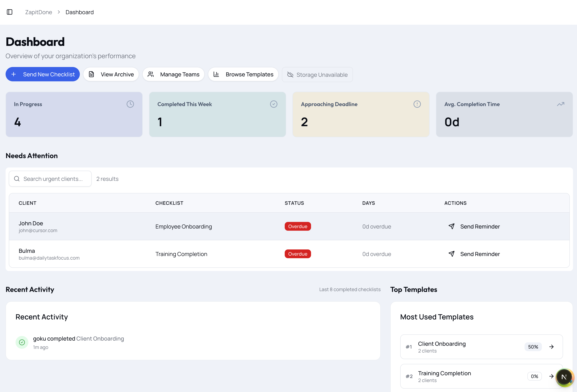Click Storage Unavailable cloud-off icon
The width and height of the screenshot is (577, 392).
click(290, 75)
